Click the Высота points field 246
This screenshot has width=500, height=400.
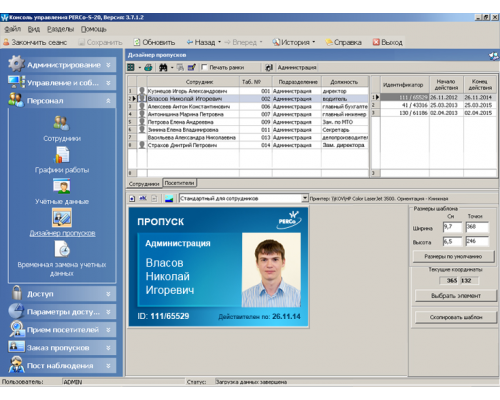pos(477,241)
